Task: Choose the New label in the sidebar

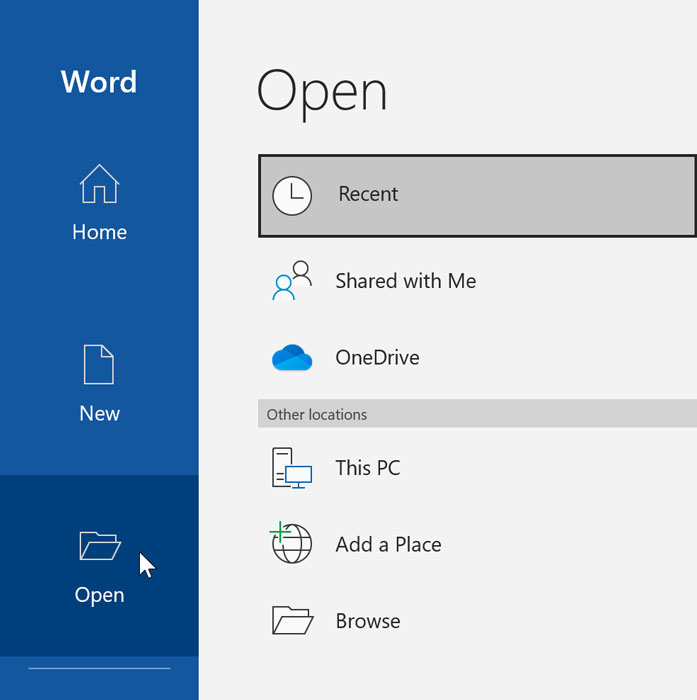Action: pyautogui.click(x=99, y=413)
